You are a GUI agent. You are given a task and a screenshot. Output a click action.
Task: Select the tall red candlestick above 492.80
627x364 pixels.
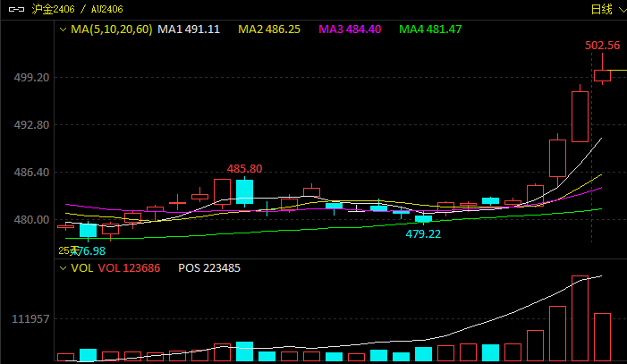click(x=580, y=116)
